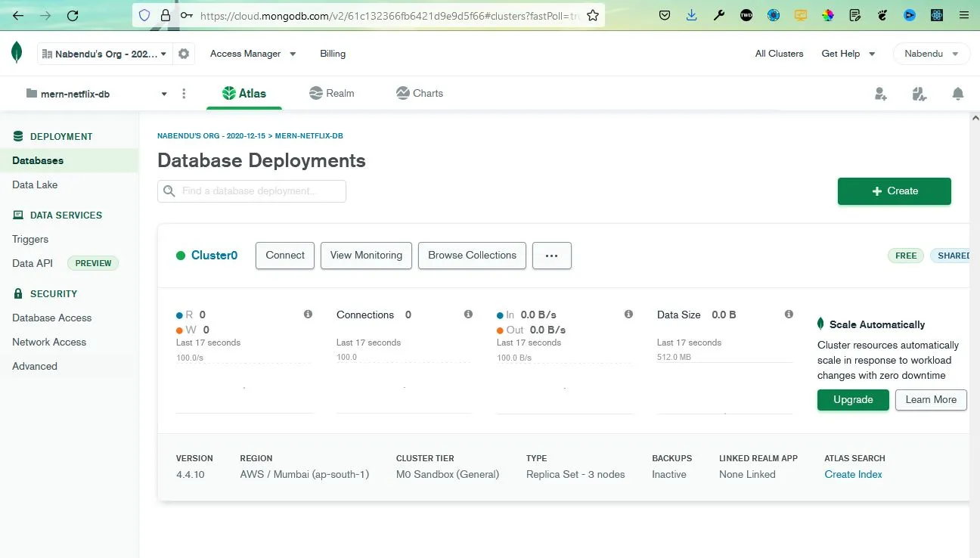
Task: Click the padlock site security icon
Action: tap(166, 15)
